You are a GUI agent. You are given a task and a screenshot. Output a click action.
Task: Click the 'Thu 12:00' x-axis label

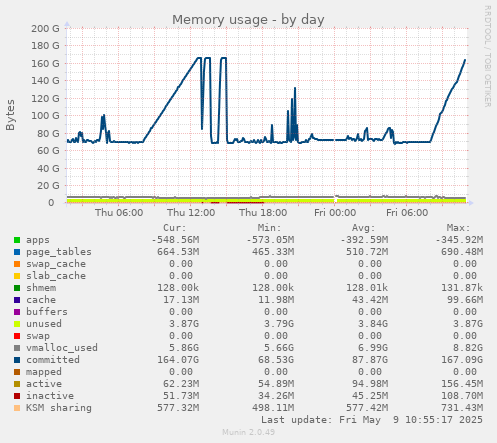[x=191, y=213]
